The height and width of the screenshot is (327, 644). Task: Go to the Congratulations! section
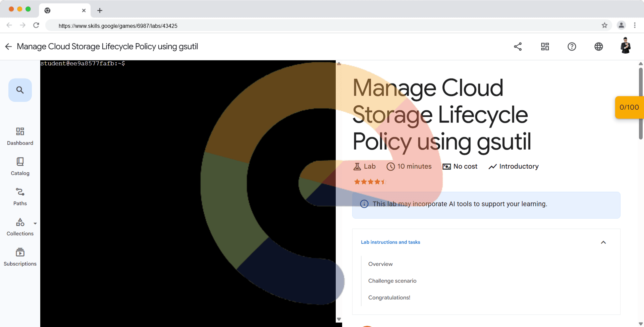(x=389, y=297)
